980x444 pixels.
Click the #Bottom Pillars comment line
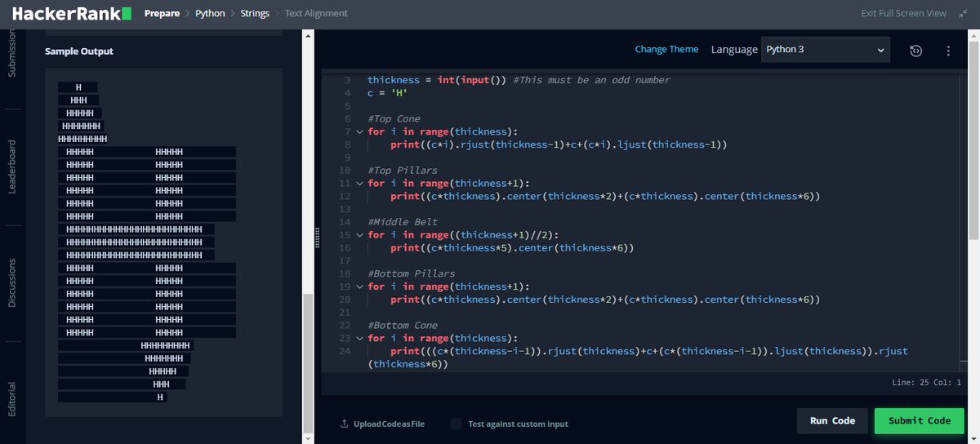pos(411,273)
